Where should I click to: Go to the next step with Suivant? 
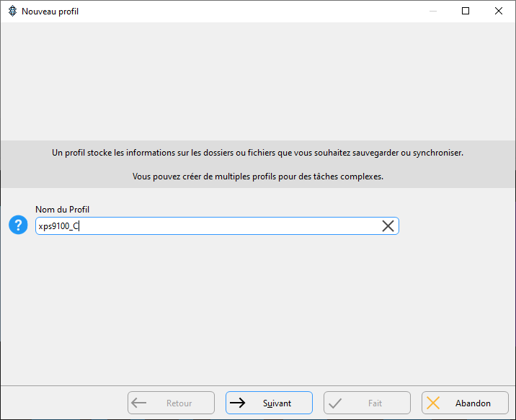[x=269, y=403]
